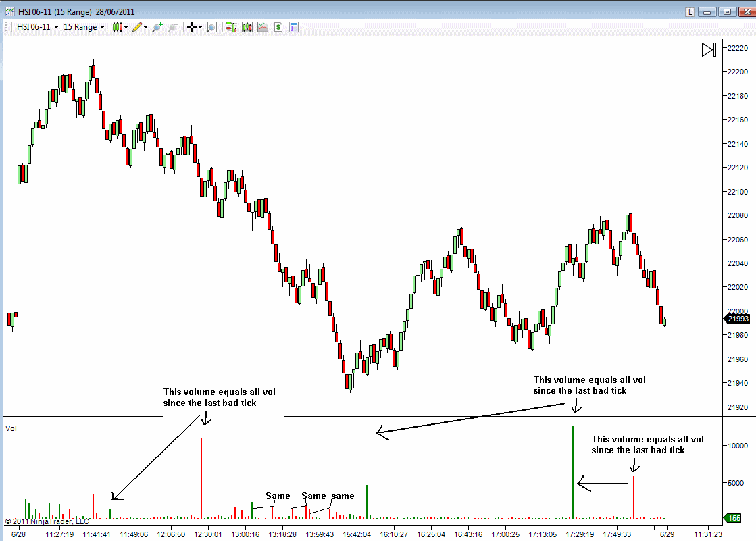The height and width of the screenshot is (541, 756).
Task: Select the pencil drawing tools icon
Action: [137, 27]
